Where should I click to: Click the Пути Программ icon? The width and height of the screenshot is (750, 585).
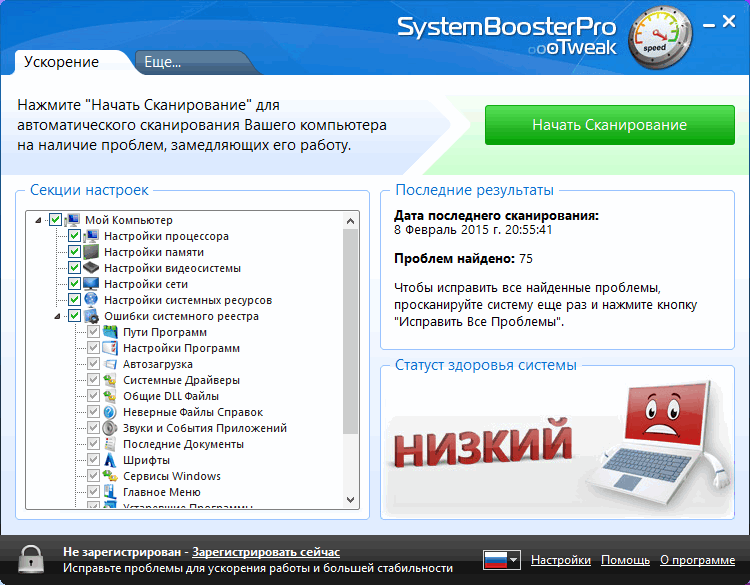[x=110, y=332]
